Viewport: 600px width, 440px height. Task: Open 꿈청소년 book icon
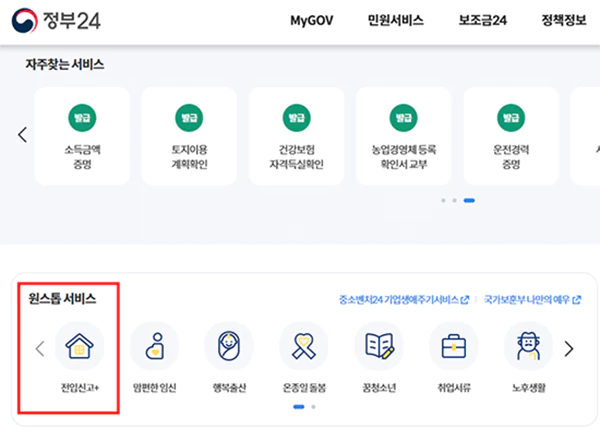tap(379, 346)
